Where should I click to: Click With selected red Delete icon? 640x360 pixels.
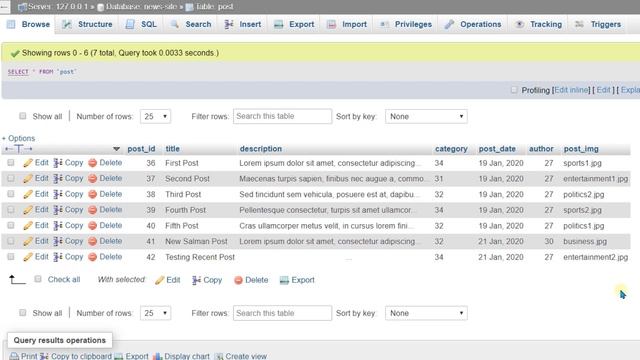click(238, 280)
